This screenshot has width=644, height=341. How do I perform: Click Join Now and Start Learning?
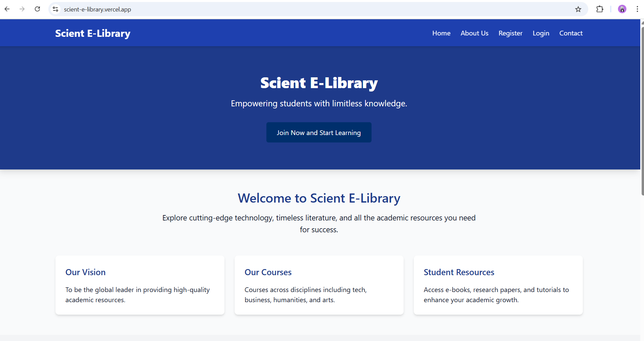(319, 132)
